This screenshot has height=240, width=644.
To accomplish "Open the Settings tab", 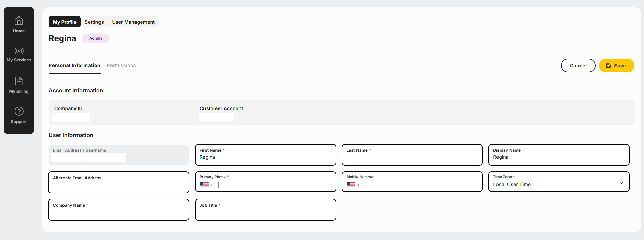I will pos(94,22).
